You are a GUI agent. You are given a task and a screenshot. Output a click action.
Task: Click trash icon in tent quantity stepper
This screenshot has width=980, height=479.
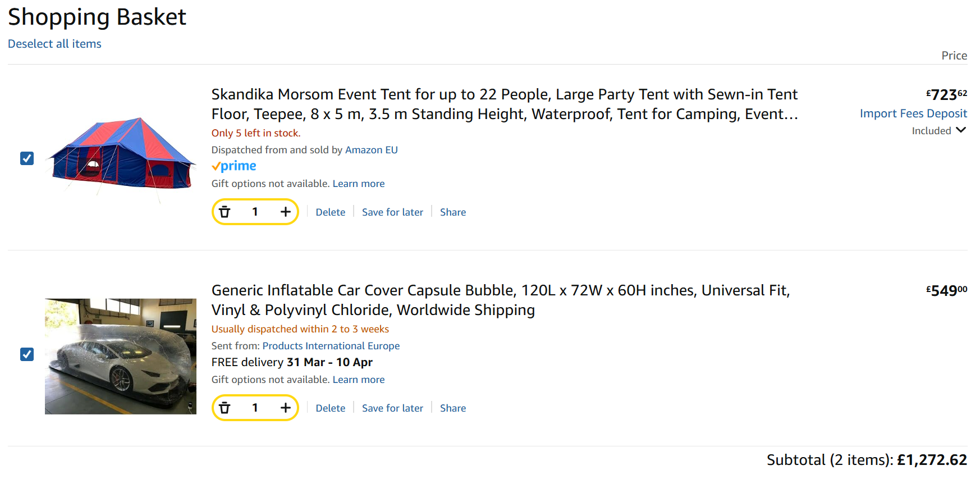(225, 212)
